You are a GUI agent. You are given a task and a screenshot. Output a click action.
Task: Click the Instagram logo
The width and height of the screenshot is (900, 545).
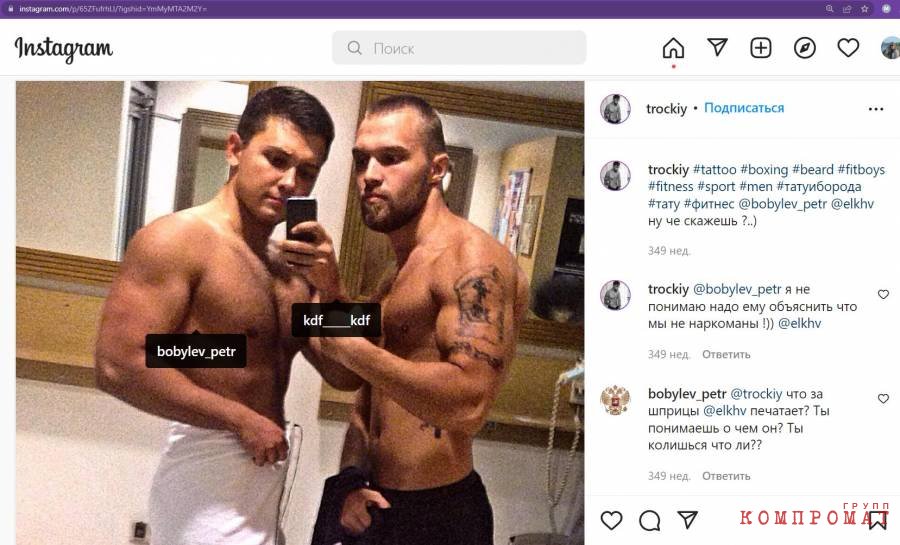coord(64,49)
